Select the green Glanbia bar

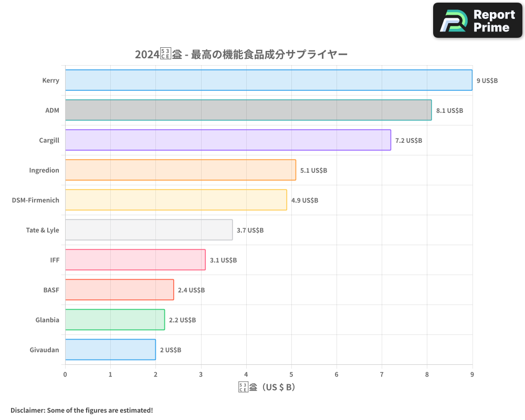pyautogui.click(x=114, y=320)
